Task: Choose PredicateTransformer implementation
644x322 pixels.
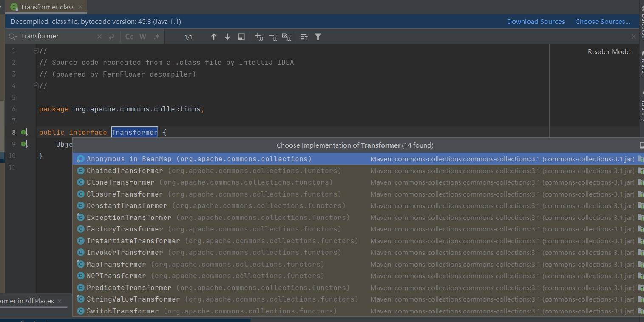Action: click(358, 288)
